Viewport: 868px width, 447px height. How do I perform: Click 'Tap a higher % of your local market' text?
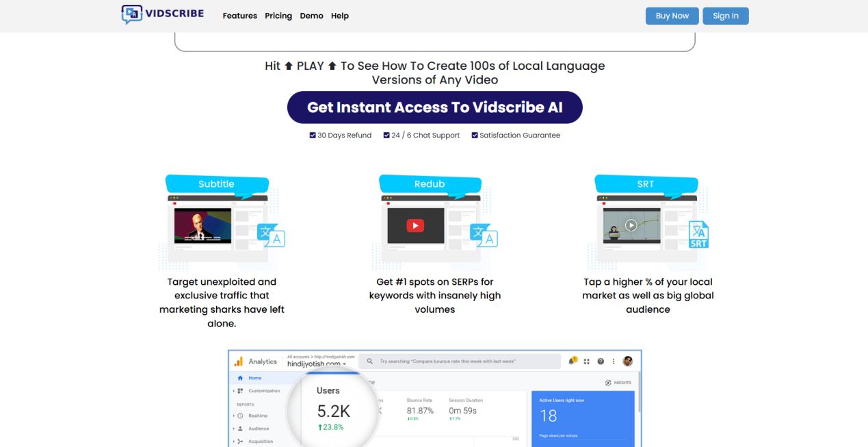(x=648, y=296)
